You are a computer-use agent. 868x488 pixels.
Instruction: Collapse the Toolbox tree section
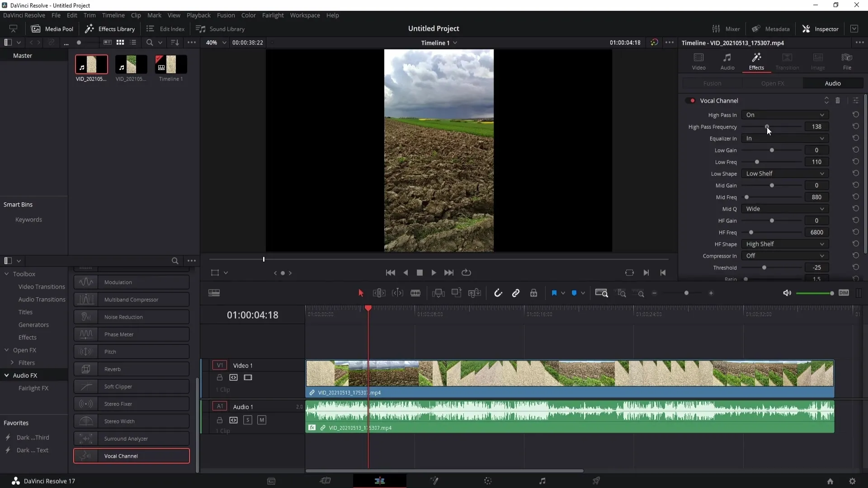(7, 274)
